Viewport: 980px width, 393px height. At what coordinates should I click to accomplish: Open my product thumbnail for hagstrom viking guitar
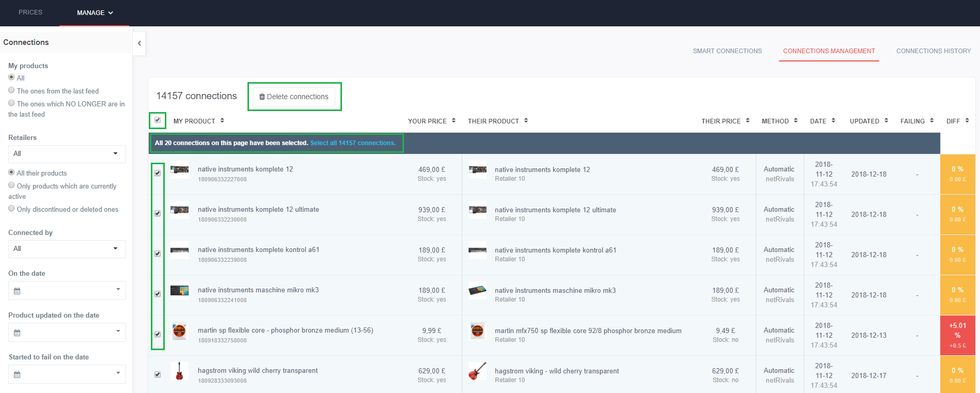tap(179, 371)
